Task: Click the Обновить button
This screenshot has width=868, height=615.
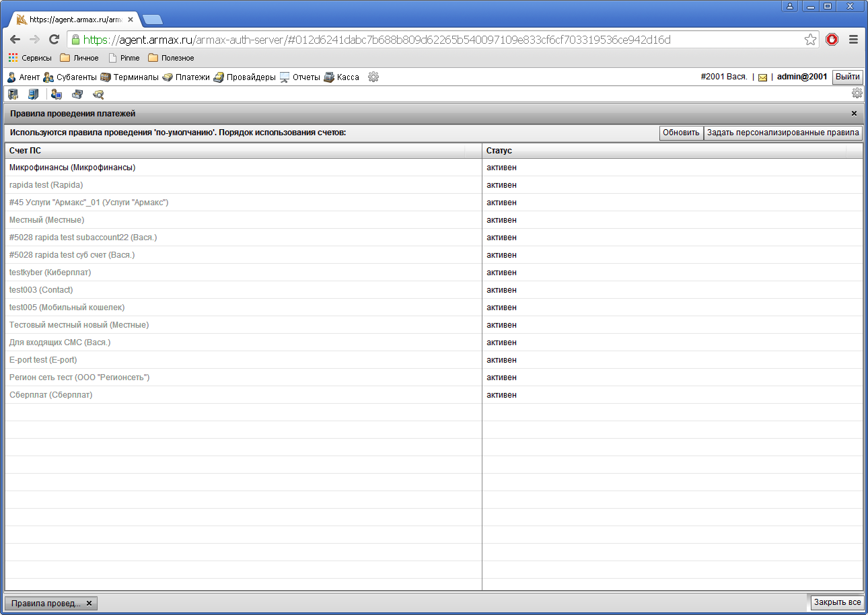Action: (681, 133)
